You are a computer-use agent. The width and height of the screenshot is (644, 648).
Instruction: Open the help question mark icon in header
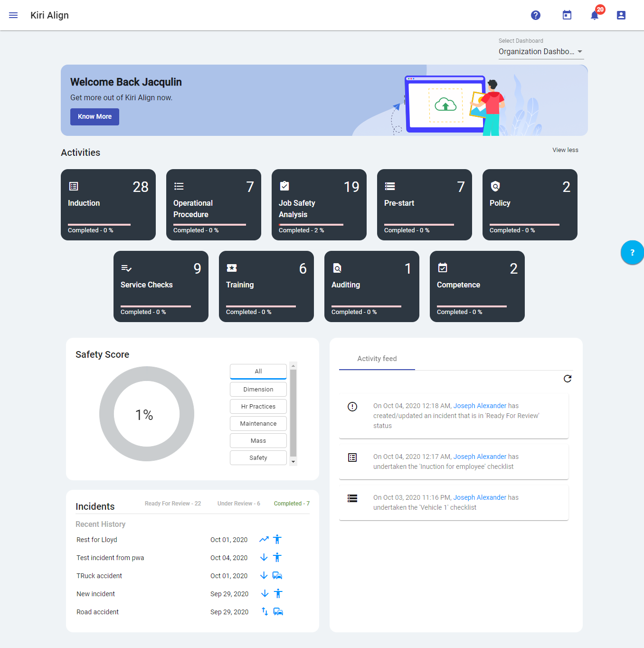coord(536,15)
